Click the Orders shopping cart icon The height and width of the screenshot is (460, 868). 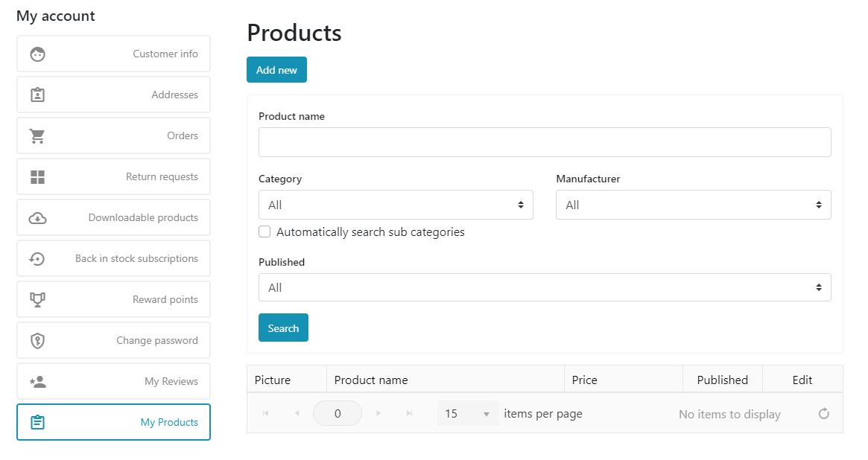coord(37,136)
